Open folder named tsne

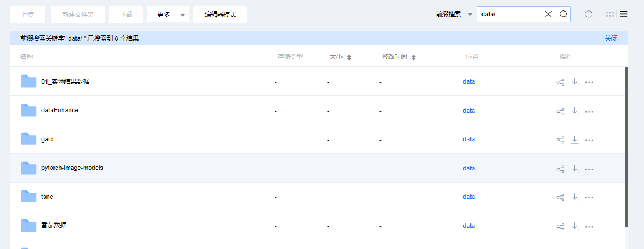pyautogui.click(x=47, y=197)
